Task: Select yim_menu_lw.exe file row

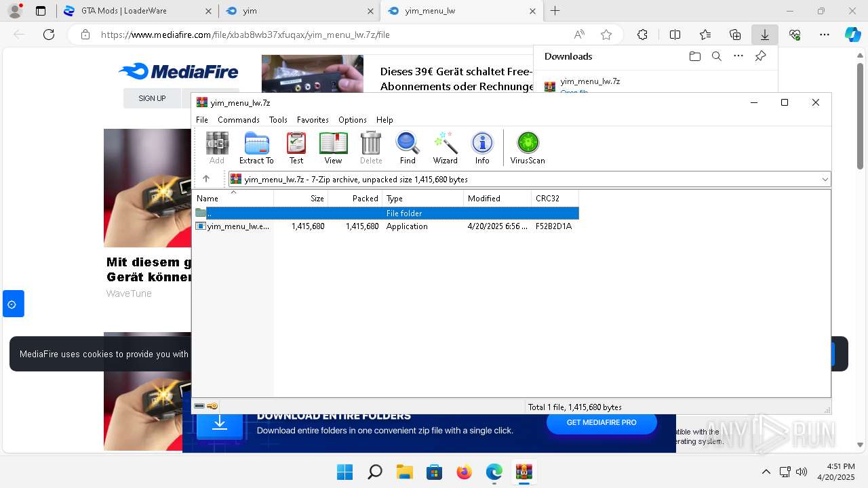Action: click(387, 226)
